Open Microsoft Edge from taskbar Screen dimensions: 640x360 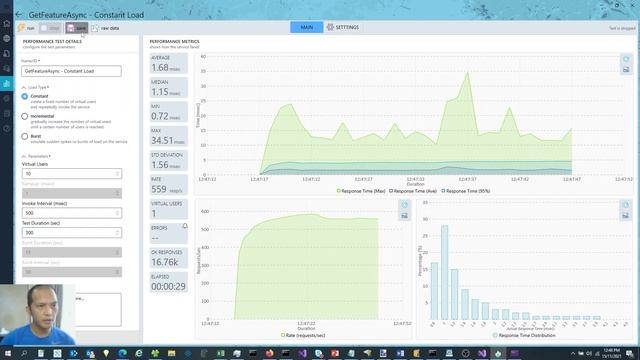(x=122, y=353)
